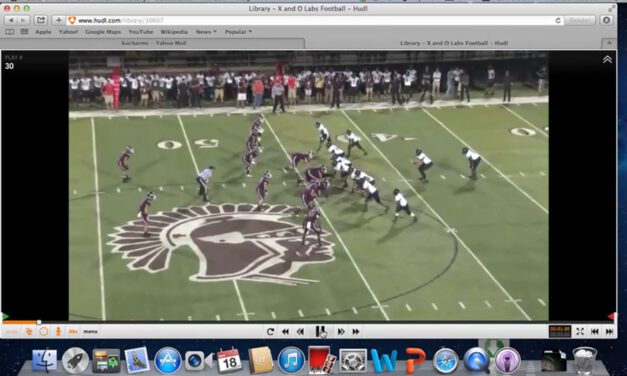Open Launchpad rocket icon in Dock
This screenshot has width=627, height=376.
[75, 360]
